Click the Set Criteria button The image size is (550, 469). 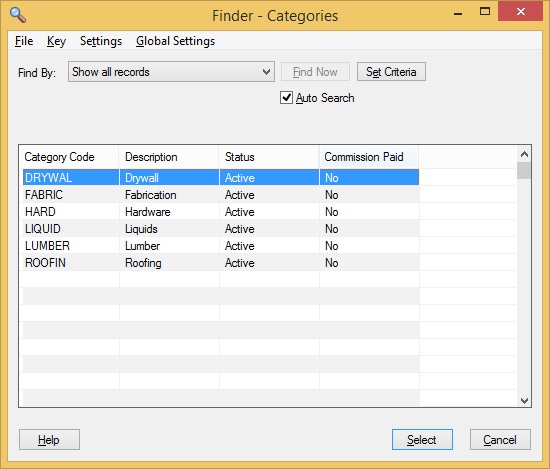pyautogui.click(x=391, y=72)
